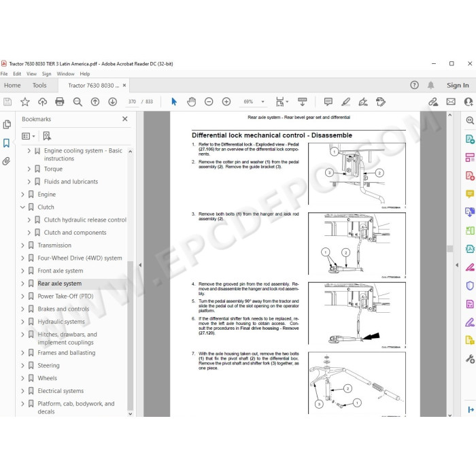Viewport: 476px width, 476px height.
Task: Select the Highlight text pen
Action: tap(345, 102)
